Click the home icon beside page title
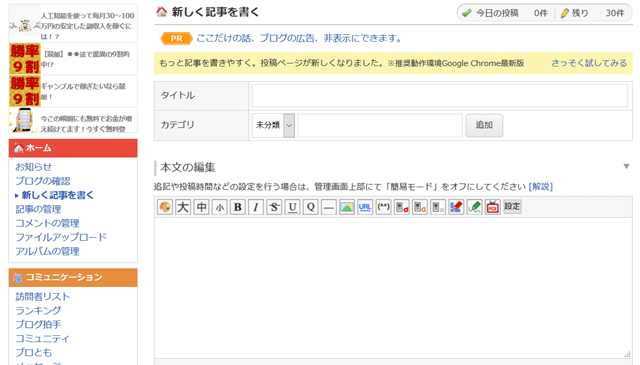 click(162, 12)
